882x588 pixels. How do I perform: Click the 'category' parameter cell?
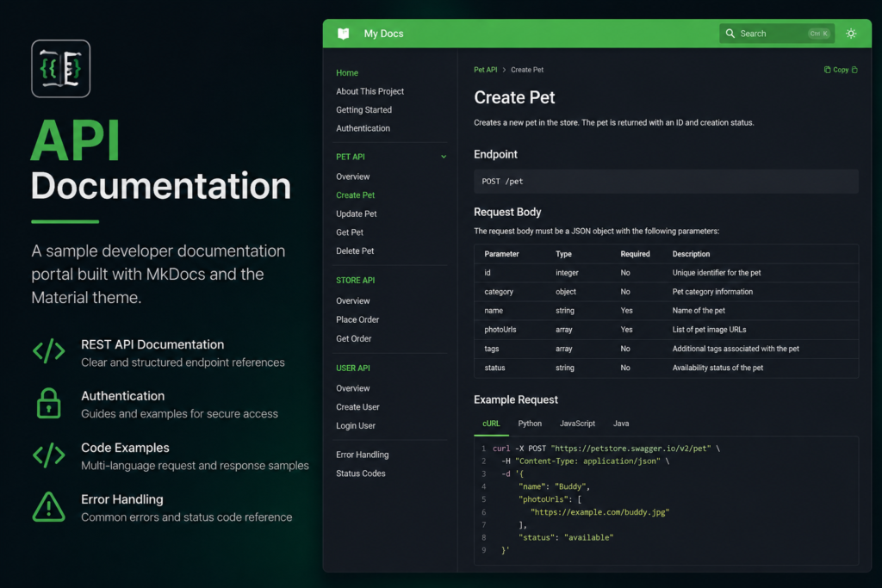[499, 293]
